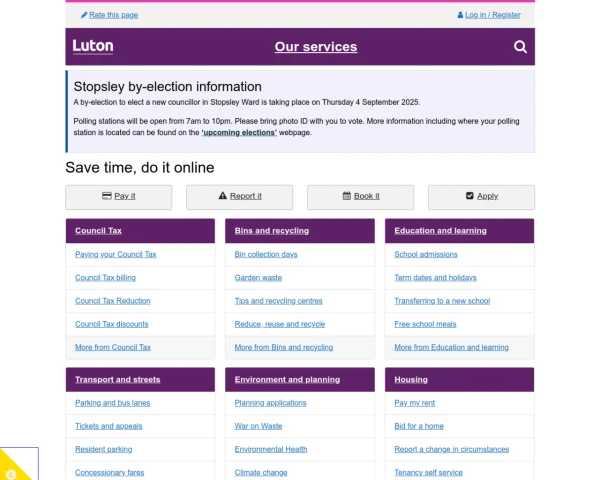The image size is (600, 480).
Task: Go to School admissions page
Action: [426, 254]
